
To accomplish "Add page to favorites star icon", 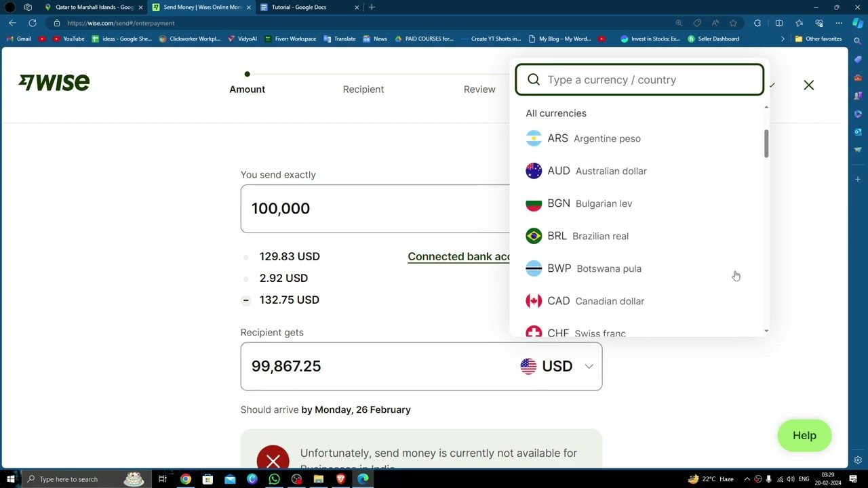I will 733,23.
